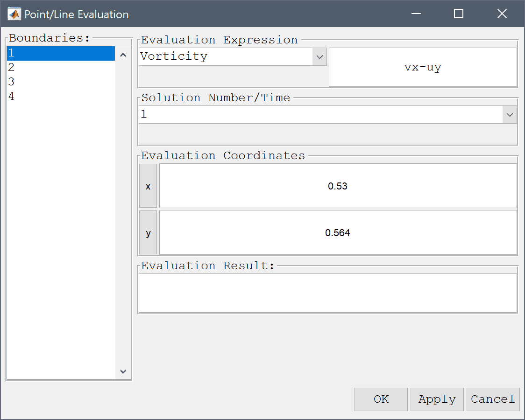Edit the vx-uy expression field
Screen dimensions: 525x420
(x=423, y=67)
